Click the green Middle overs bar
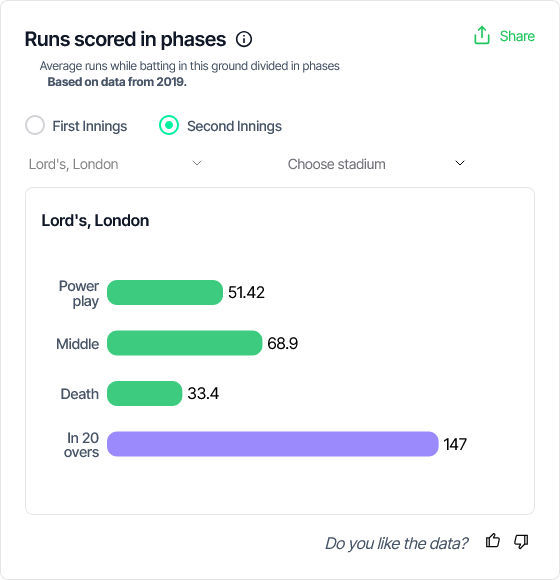Screen dimensions: 560x580 tap(185, 343)
